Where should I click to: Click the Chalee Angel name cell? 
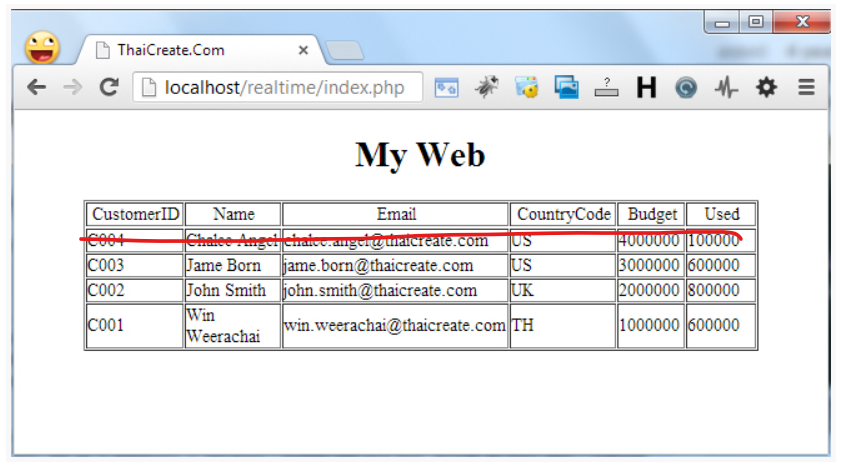233,240
